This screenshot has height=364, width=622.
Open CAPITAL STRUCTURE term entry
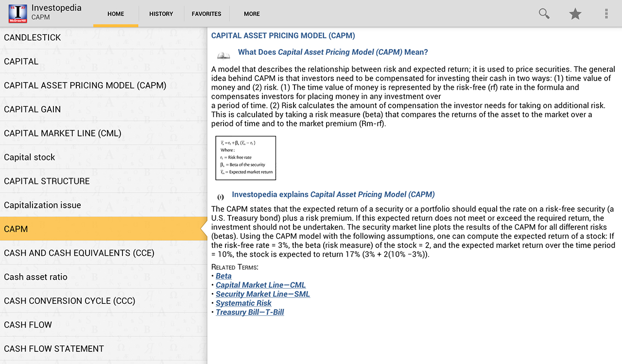point(104,181)
